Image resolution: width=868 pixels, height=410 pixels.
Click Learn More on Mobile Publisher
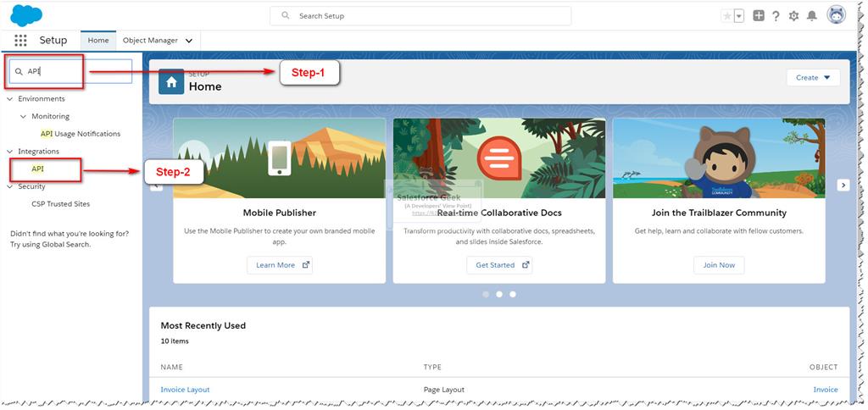point(280,265)
